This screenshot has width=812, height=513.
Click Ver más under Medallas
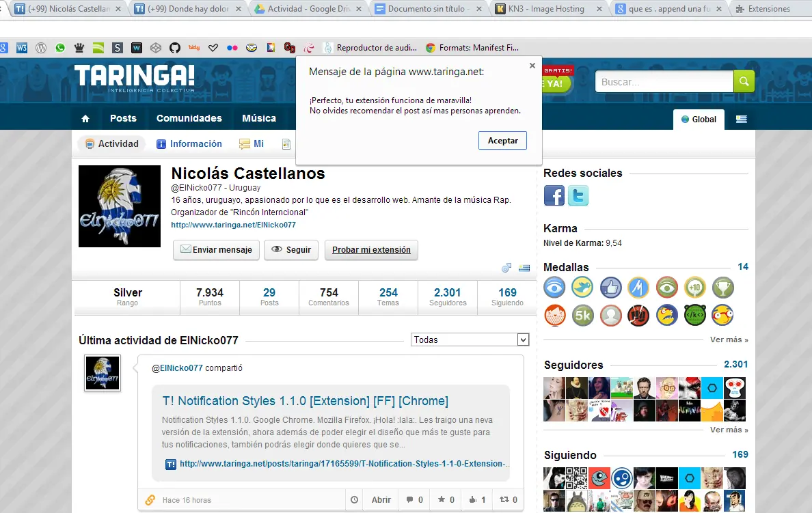(729, 339)
